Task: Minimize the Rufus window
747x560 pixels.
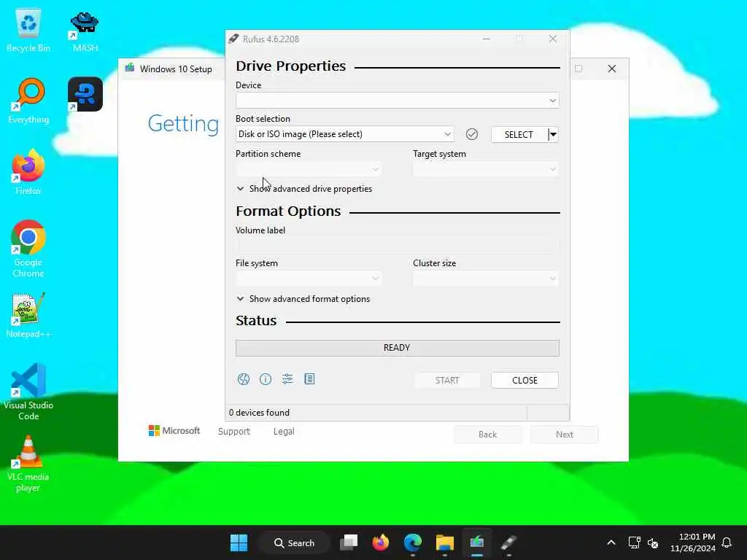Action: coord(487,39)
